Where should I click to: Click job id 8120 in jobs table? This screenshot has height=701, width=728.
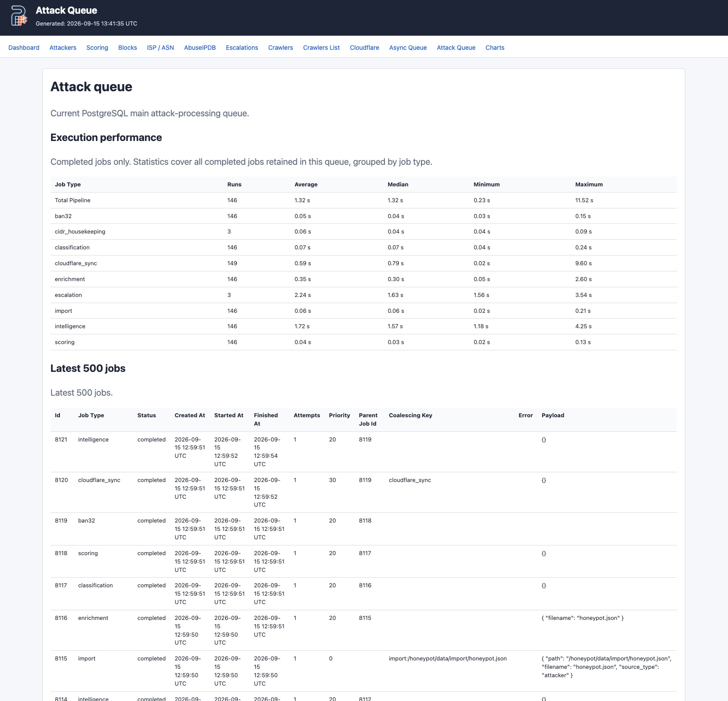pos(61,480)
